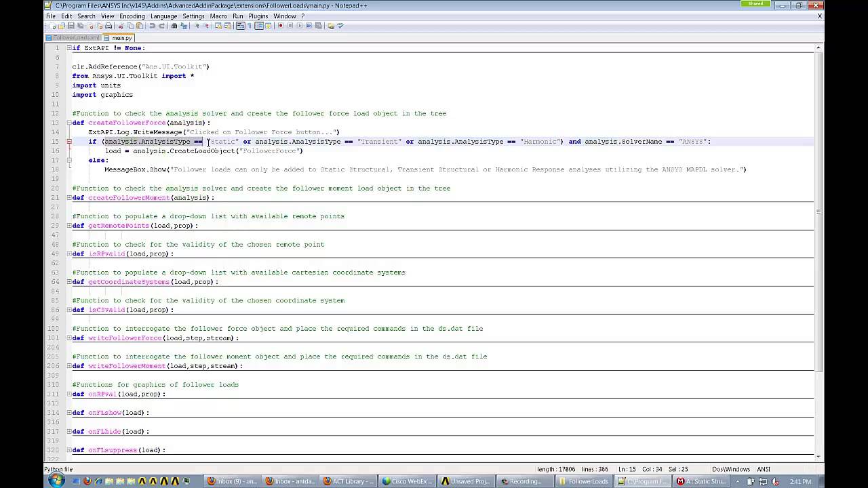Screen dimensions: 868x488
Task: Open the File menu
Action: tap(51, 16)
